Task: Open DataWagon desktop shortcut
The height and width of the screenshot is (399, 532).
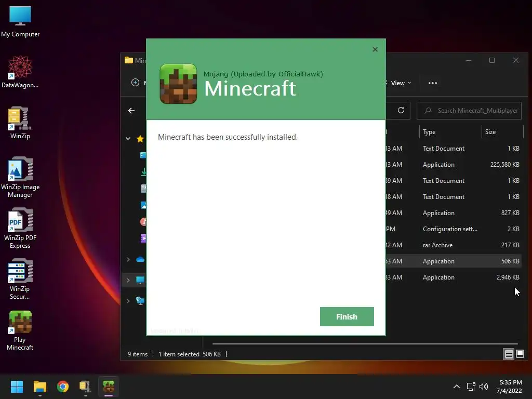Action: (20, 72)
